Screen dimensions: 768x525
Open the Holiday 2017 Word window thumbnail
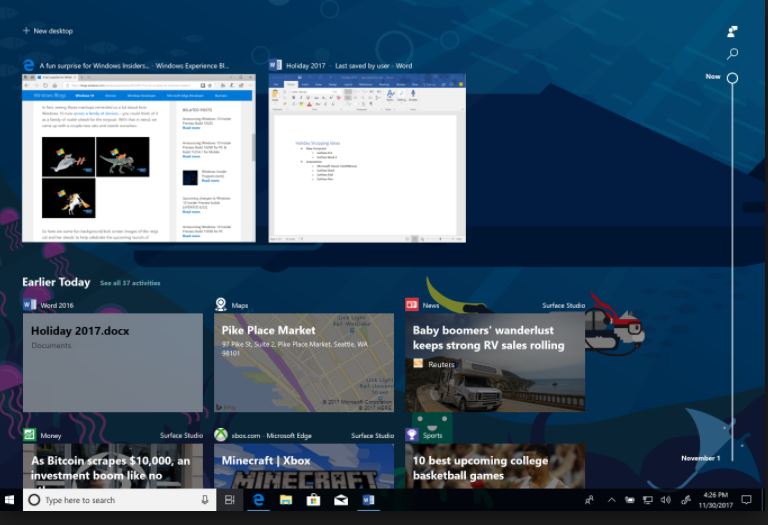pos(367,158)
